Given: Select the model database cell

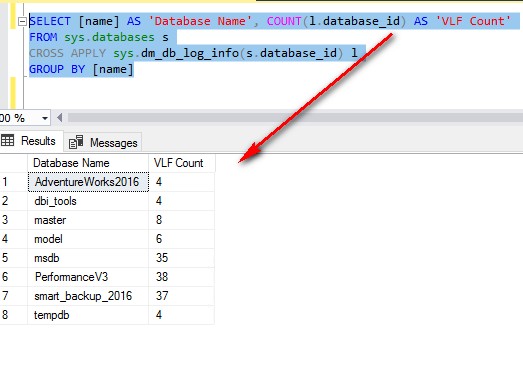Looking at the screenshot, I should (88, 239).
